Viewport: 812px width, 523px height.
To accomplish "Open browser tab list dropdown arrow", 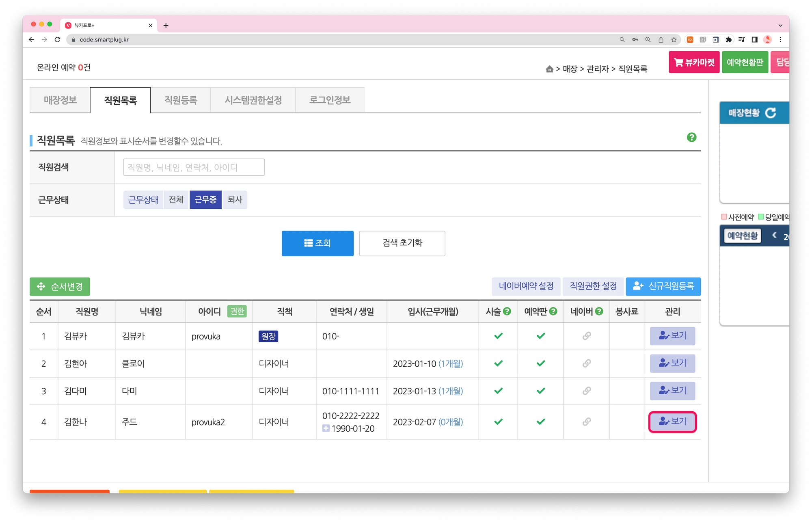I will [x=780, y=25].
